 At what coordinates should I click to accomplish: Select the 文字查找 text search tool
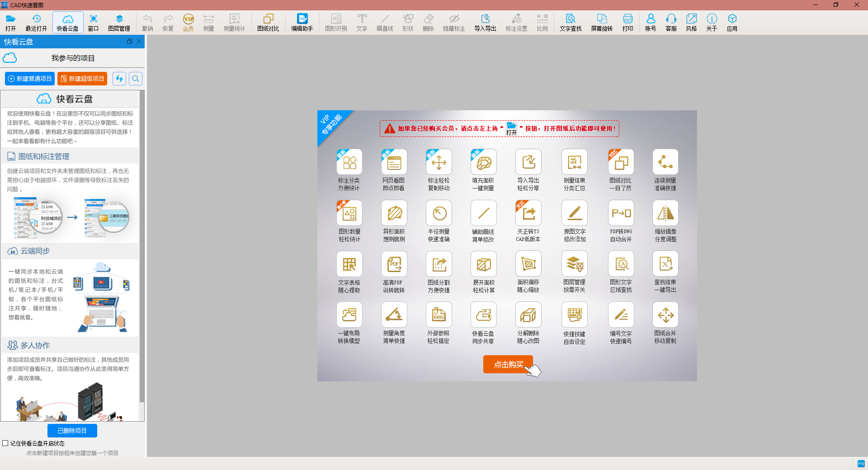[x=571, y=22]
